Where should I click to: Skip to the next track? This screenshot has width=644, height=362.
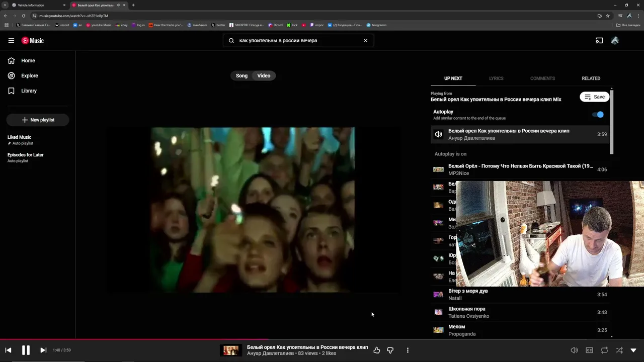[43, 350]
